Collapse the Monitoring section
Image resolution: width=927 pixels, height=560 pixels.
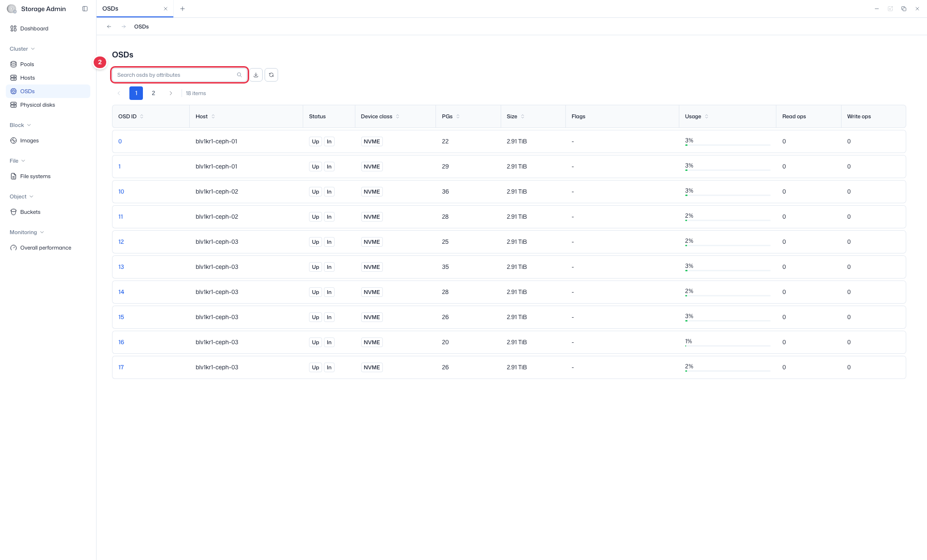27,232
